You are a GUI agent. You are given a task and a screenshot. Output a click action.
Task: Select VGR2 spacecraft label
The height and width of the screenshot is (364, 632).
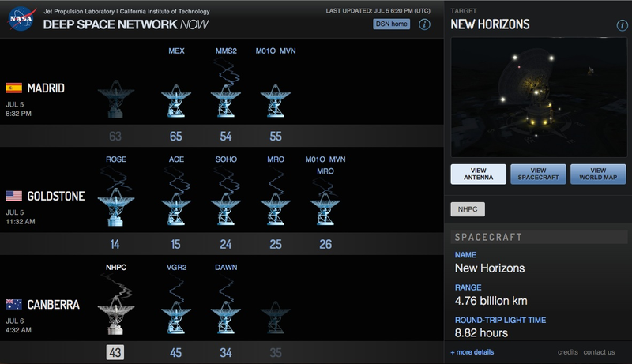(176, 268)
